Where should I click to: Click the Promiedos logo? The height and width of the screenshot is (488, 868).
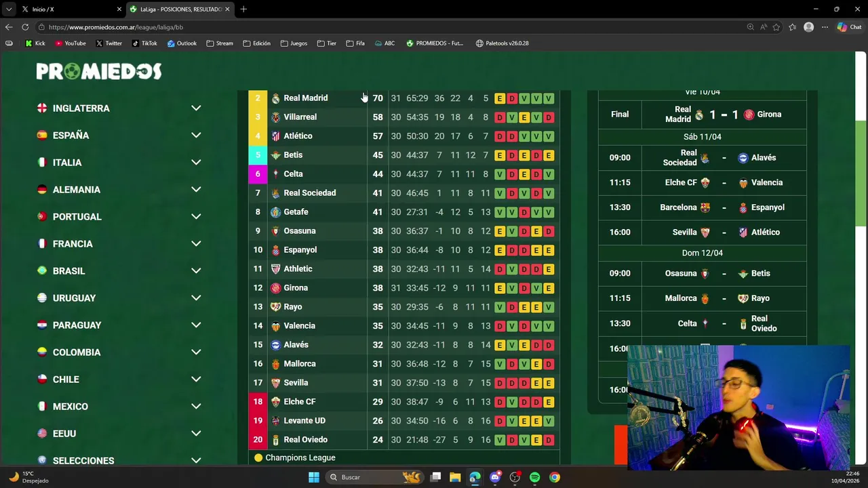(99, 71)
